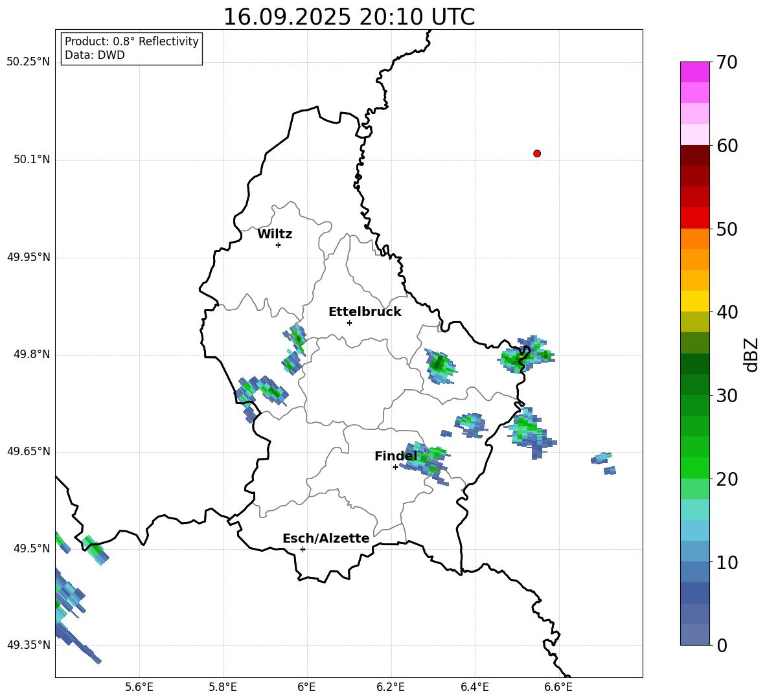Click the Product and Data info box
767x700 pixels.
[x=132, y=49]
